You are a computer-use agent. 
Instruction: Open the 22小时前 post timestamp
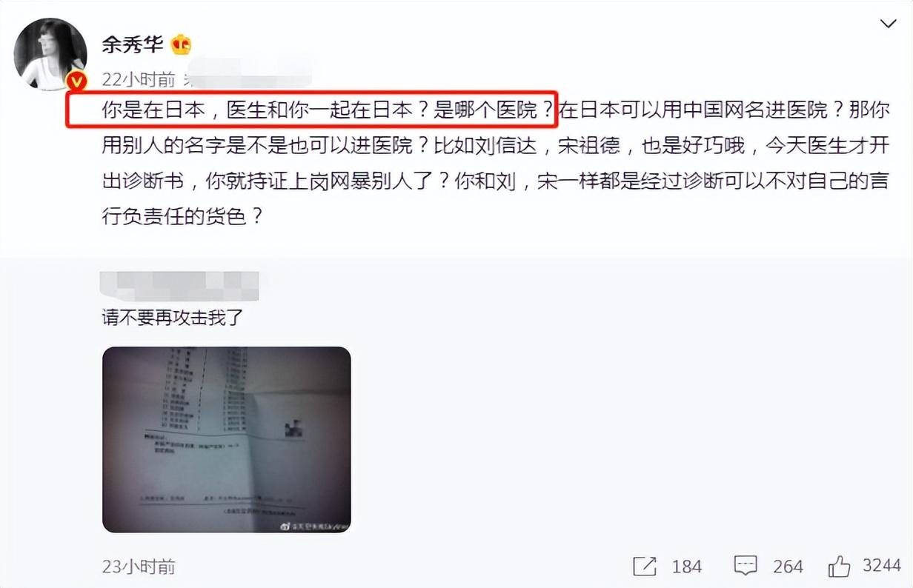click(139, 78)
